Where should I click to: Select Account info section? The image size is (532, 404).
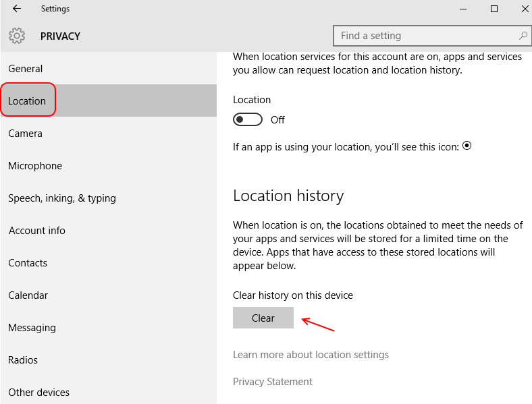(x=109, y=231)
